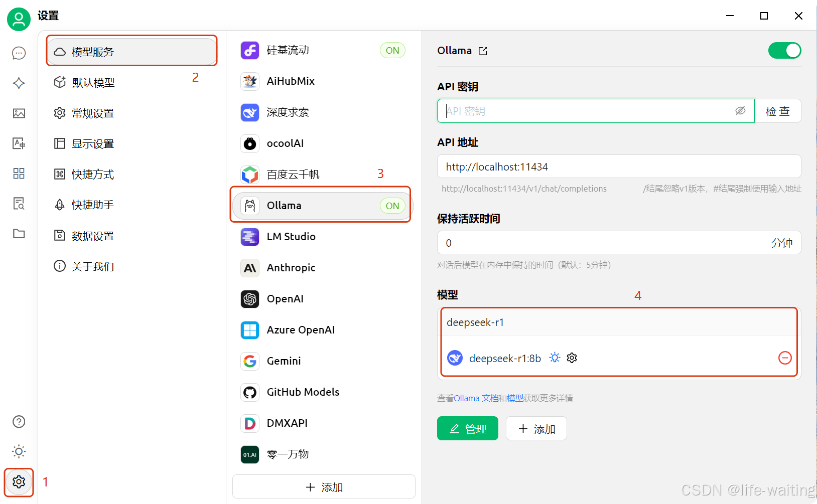Select 数据设置 settings menu
Image resolution: width=817 pixels, height=504 pixels.
(132, 236)
